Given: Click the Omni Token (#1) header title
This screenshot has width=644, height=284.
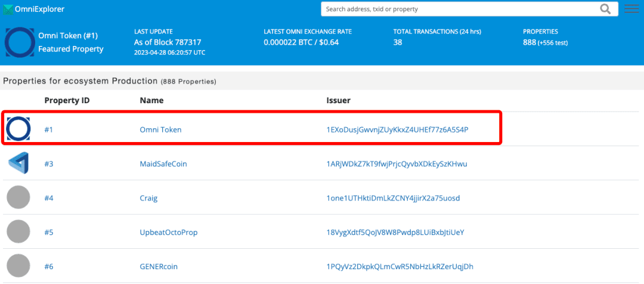Looking at the screenshot, I should click(x=67, y=36).
